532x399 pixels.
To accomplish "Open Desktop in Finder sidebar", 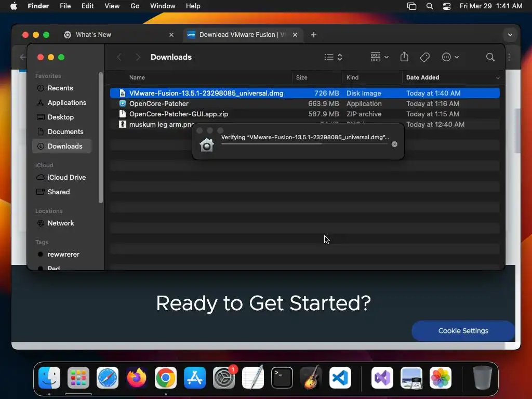I will coord(62,117).
